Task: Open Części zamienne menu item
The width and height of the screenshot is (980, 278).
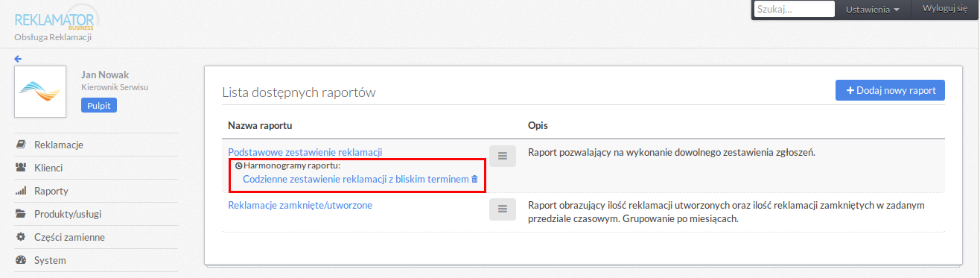Action: 69,237
